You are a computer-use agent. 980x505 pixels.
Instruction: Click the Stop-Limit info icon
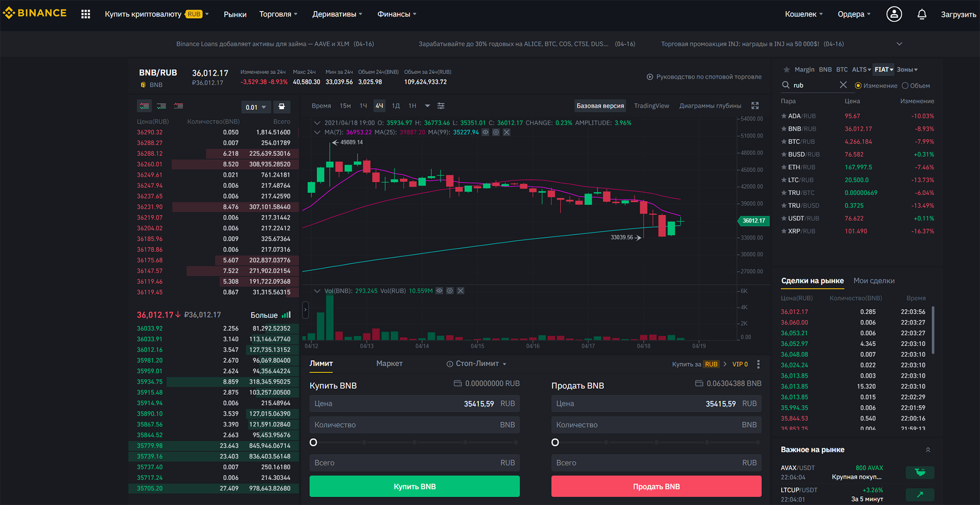[x=449, y=364]
